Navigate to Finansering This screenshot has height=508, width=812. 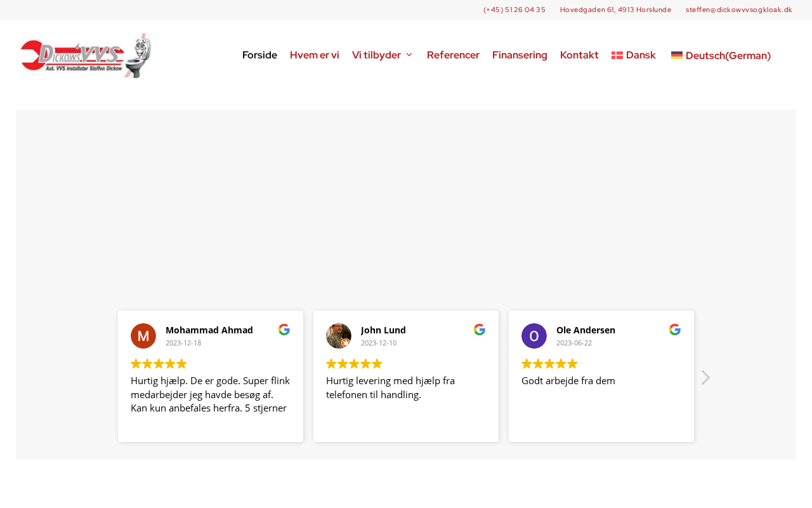(520, 55)
